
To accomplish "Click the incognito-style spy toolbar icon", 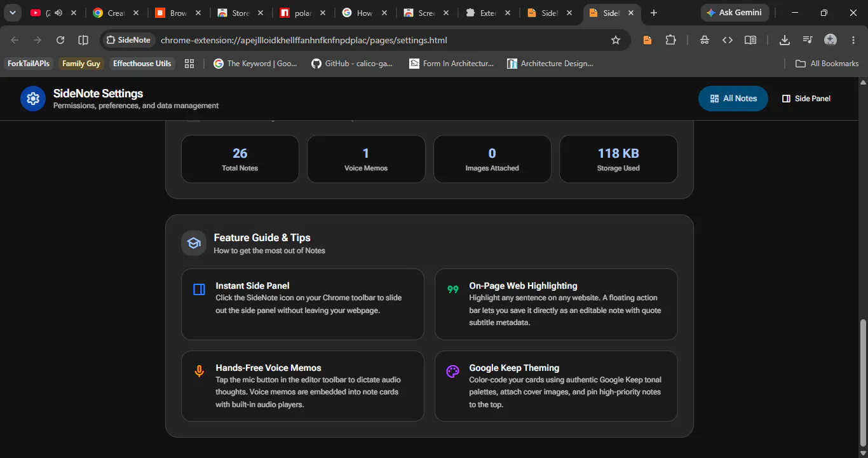I will [x=705, y=40].
